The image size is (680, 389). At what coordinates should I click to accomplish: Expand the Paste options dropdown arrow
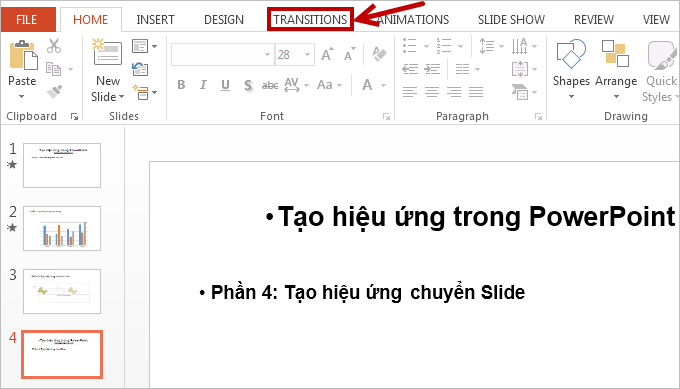pos(22,96)
